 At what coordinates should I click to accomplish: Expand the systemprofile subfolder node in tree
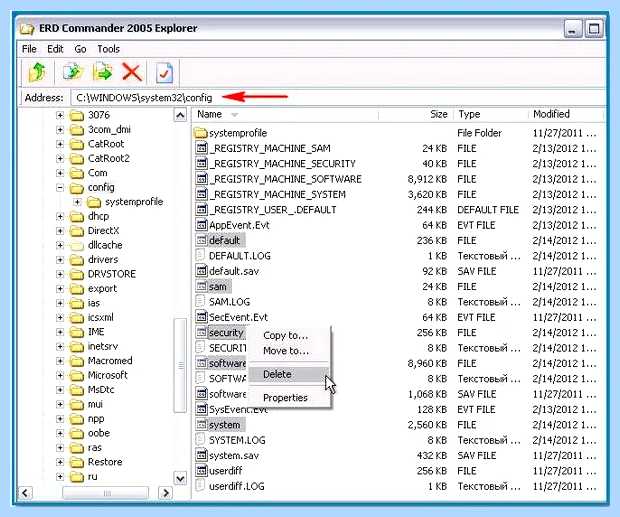tap(77, 202)
